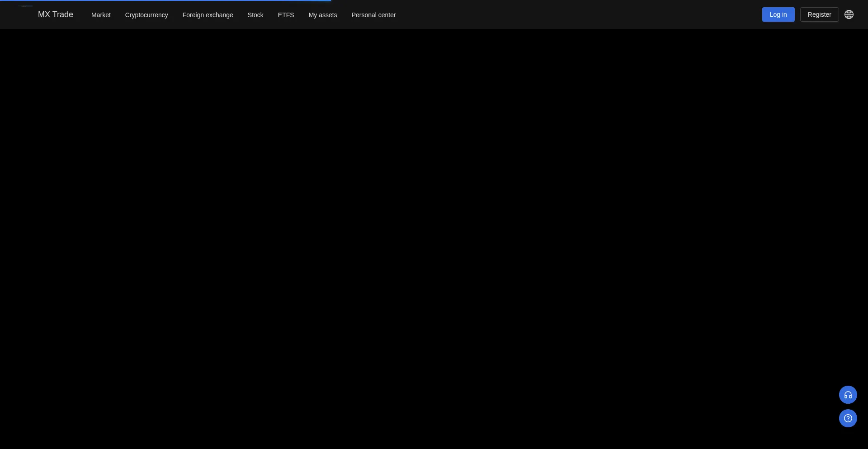The height and width of the screenshot is (449, 868).
Task: Click the question mark help icon
Action: pos(848,418)
